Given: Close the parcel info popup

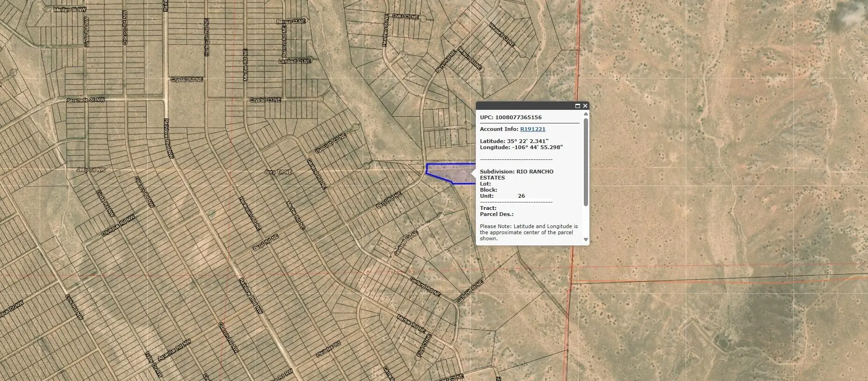Looking at the screenshot, I should point(585,106).
